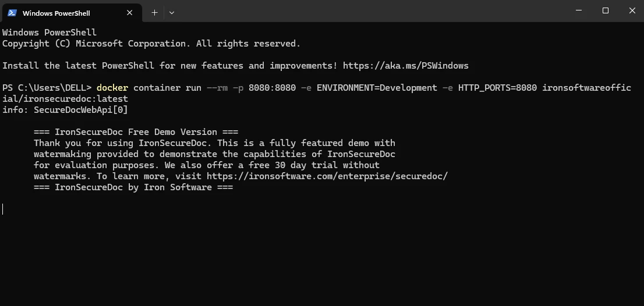Screen dimensions: 644x306
Task: Click the text cursor on the empty line
Action: (x=3, y=209)
